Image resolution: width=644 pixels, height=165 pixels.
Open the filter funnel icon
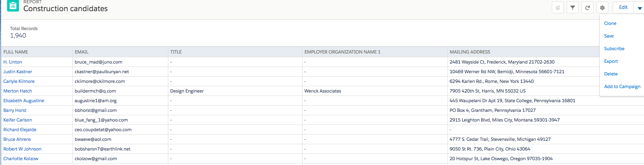573,7
